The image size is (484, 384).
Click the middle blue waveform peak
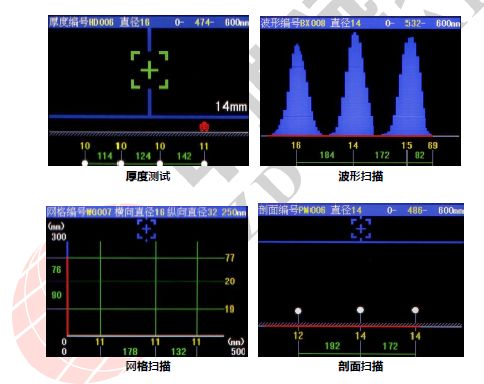pos(355,83)
